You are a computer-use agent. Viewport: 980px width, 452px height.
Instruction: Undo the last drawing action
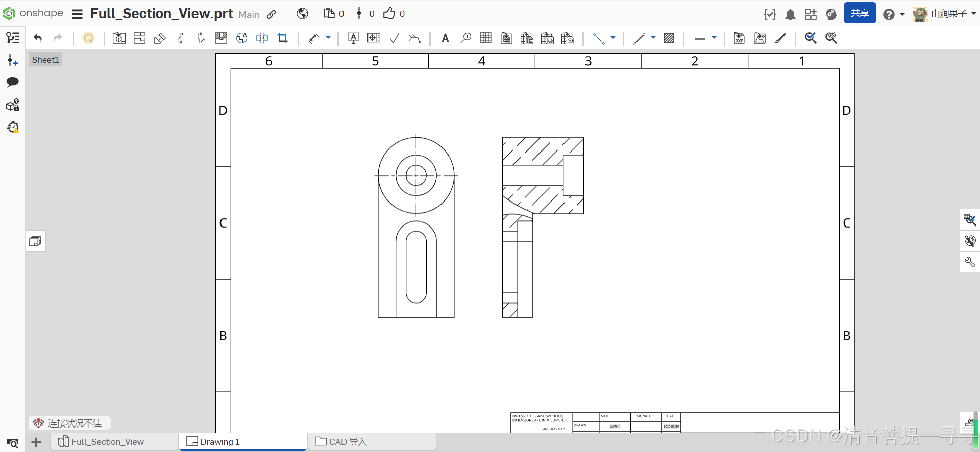[38, 38]
